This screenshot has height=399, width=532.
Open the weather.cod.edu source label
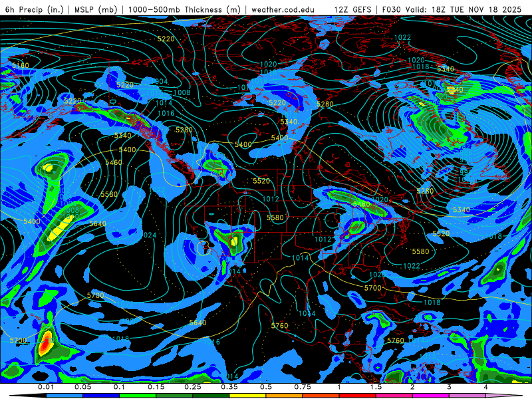point(283,9)
